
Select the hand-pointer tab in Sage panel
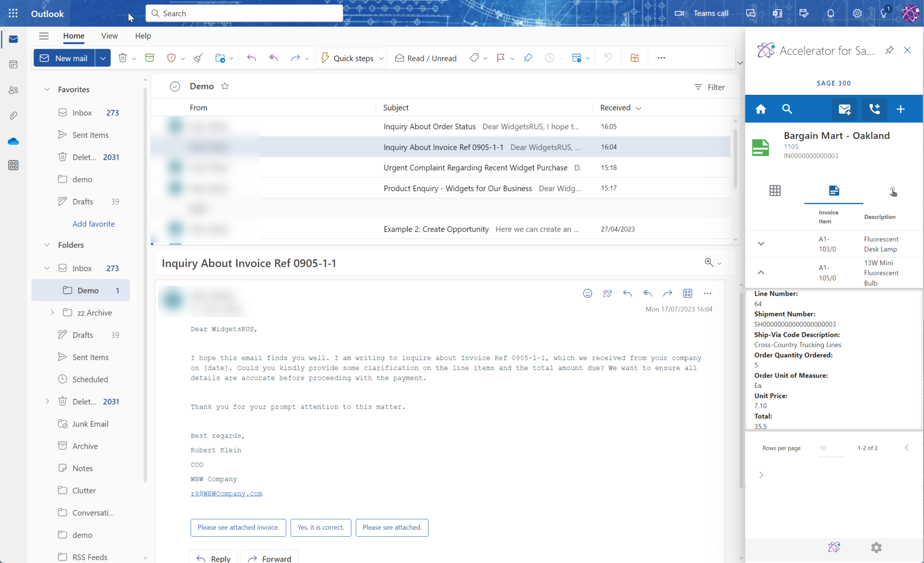893,191
